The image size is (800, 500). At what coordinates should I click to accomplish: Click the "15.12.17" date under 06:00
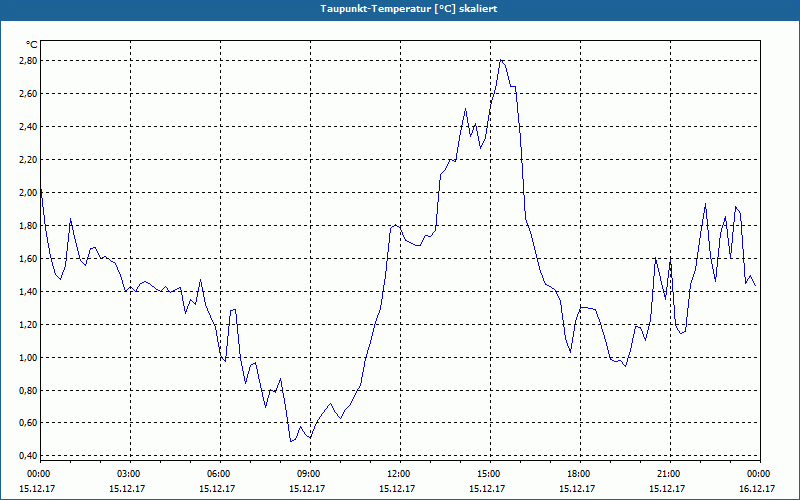tap(217, 488)
